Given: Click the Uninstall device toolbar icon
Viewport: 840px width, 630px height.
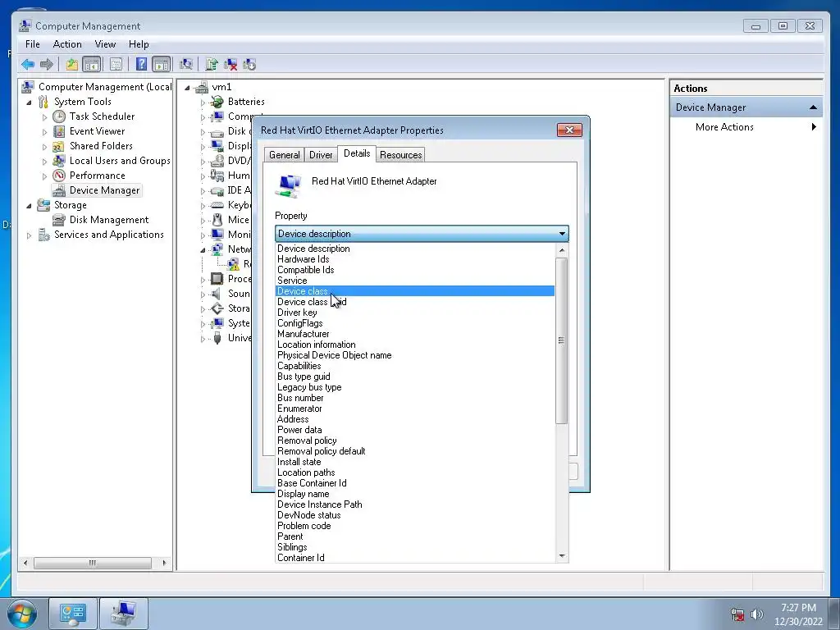Looking at the screenshot, I should (x=231, y=65).
